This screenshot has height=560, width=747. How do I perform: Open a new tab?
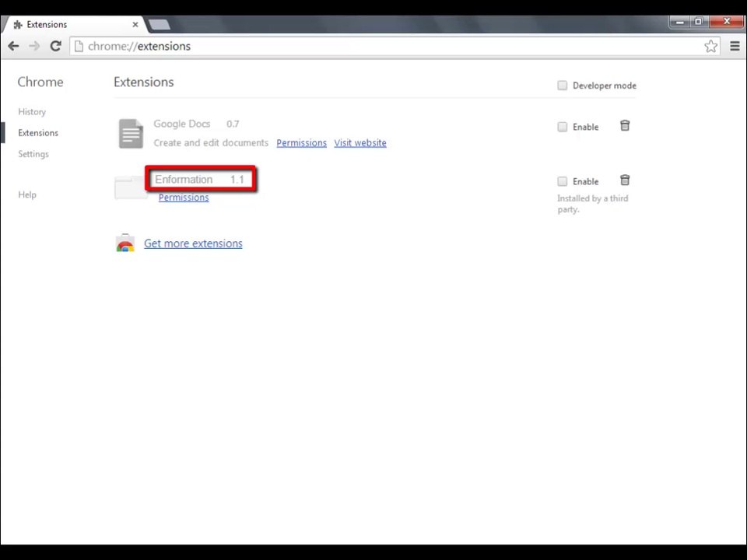[x=159, y=24]
